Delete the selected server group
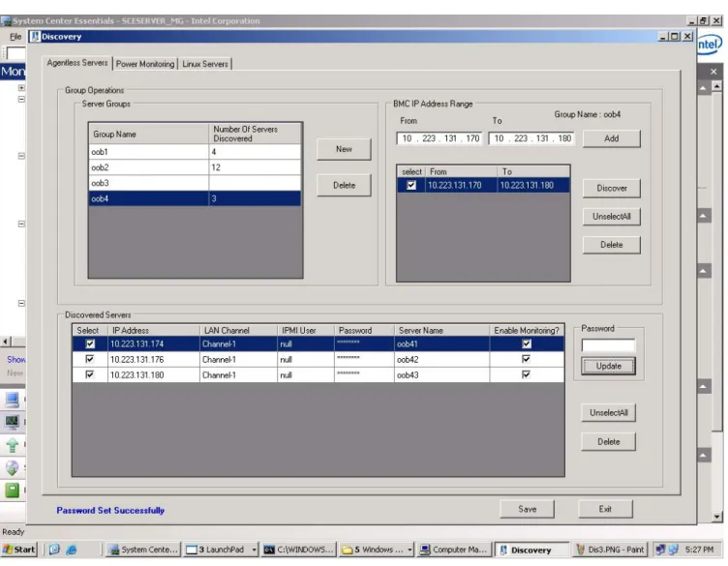The width and height of the screenshot is (728, 566). click(344, 186)
